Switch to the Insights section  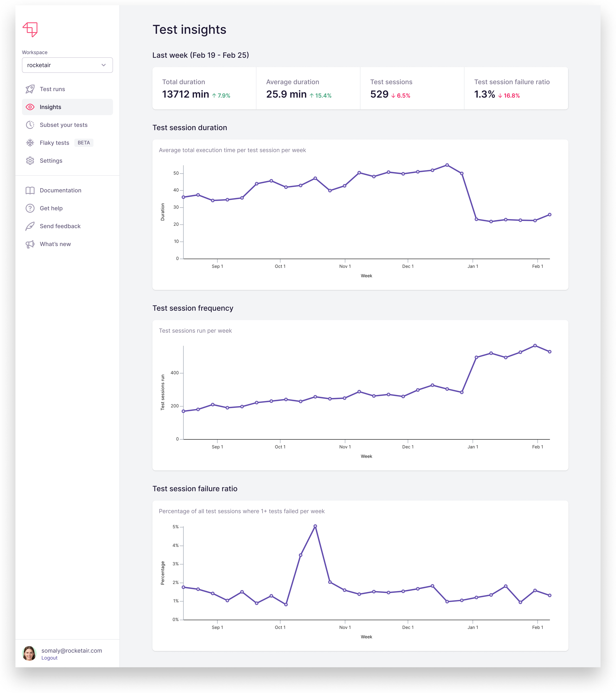[x=50, y=107]
